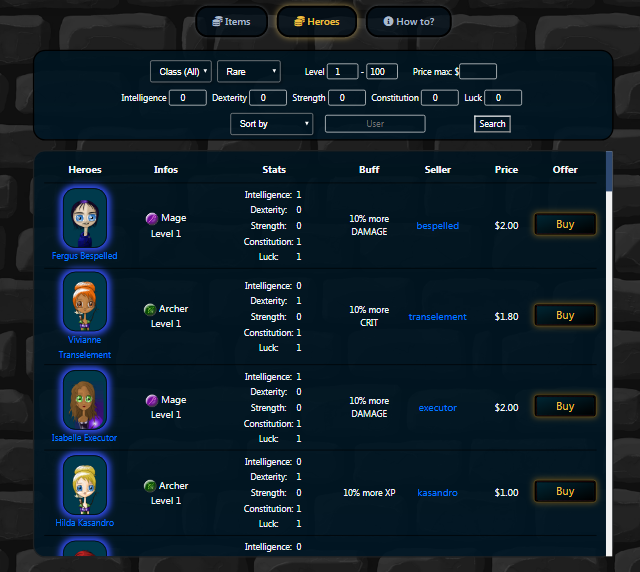Click Isabelle Executor hero portrait
Image resolution: width=640 pixels, height=572 pixels.
85,400
